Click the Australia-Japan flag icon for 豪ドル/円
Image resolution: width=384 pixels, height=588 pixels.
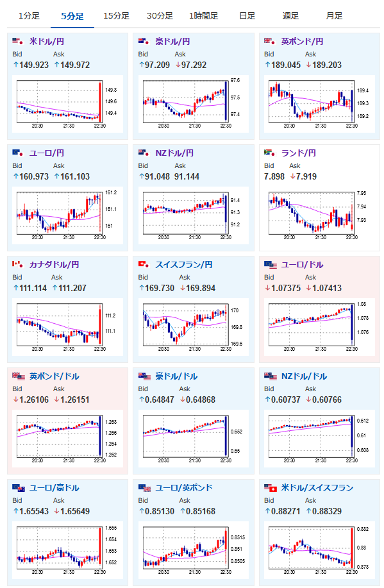144,41
